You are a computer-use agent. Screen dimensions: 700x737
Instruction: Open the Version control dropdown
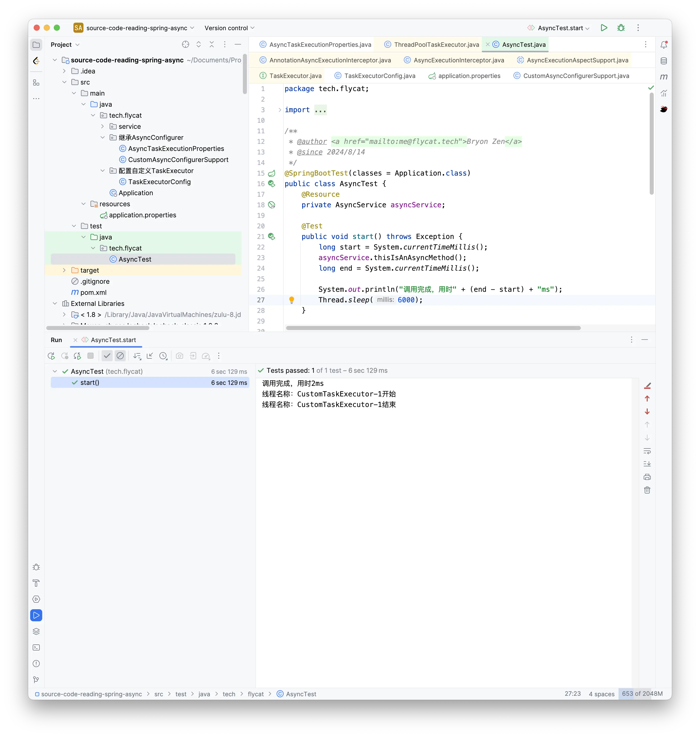coord(230,28)
